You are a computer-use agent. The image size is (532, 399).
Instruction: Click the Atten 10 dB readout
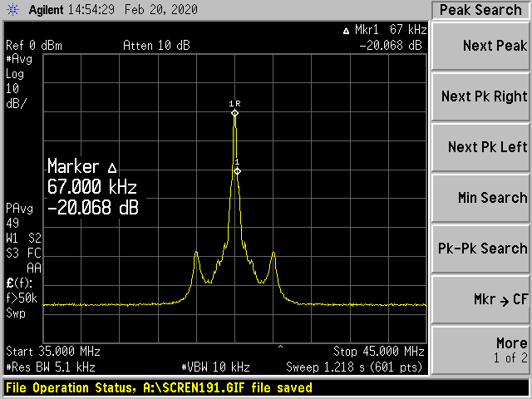point(155,45)
